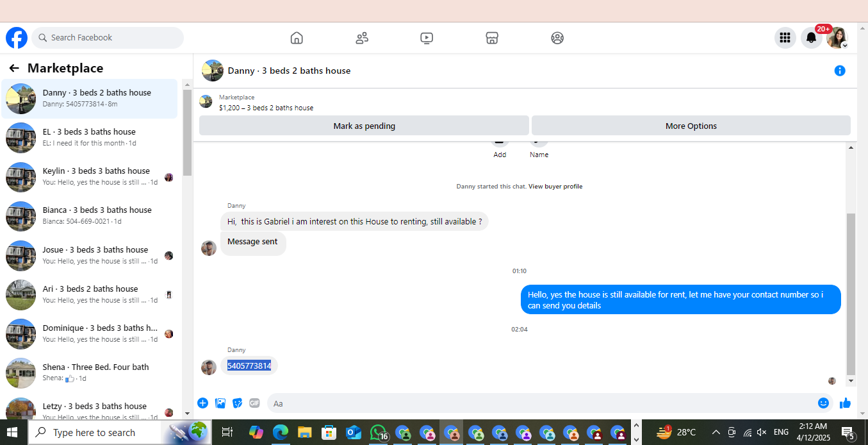Click the conversation list scrollbar
Screen dimensions: 868x445
[187, 133]
